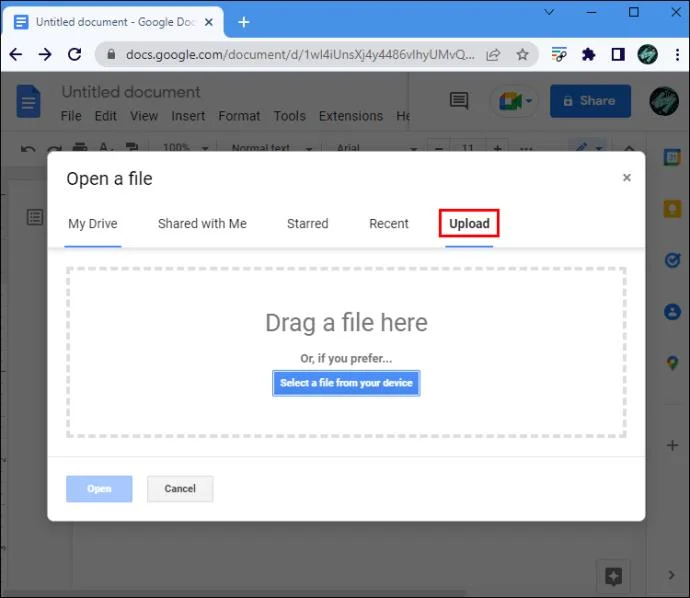Open Maps in the side panel
Viewport: 690px width, 598px height.
(x=672, y=363)
